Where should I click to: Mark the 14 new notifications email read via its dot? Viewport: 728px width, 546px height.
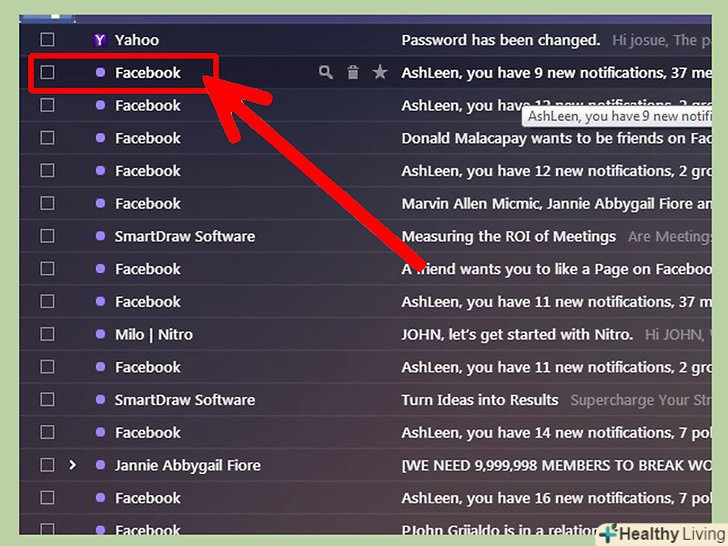point(100,432)
